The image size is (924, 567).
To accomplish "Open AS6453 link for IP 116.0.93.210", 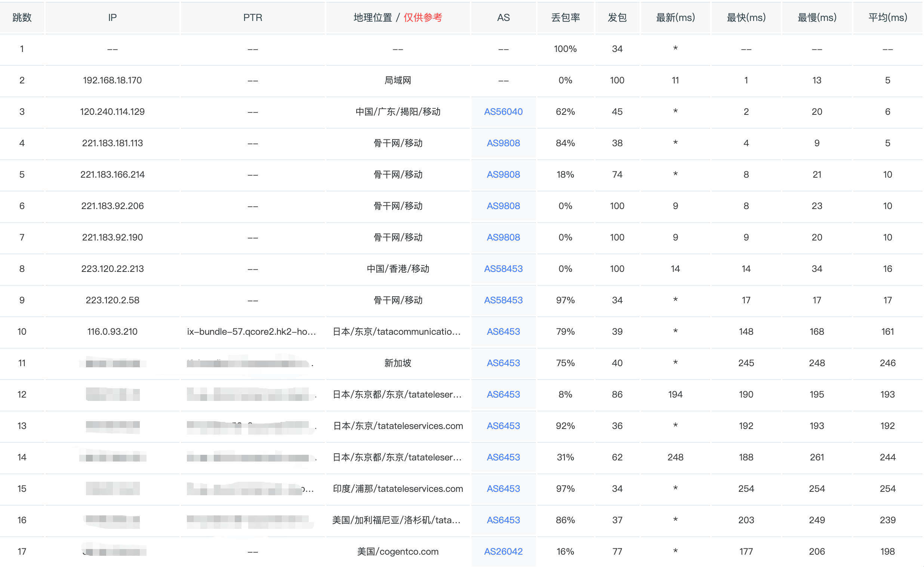I will pyautogui.click(x=503, y=332).
